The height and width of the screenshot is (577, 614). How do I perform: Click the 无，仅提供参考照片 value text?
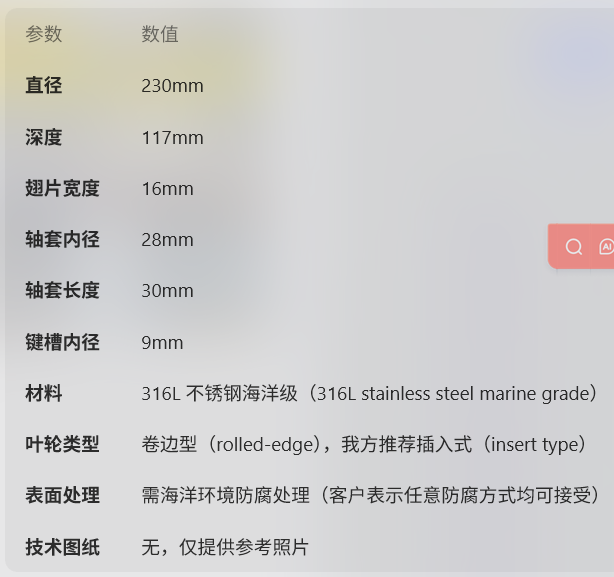(x=225, y=547)
